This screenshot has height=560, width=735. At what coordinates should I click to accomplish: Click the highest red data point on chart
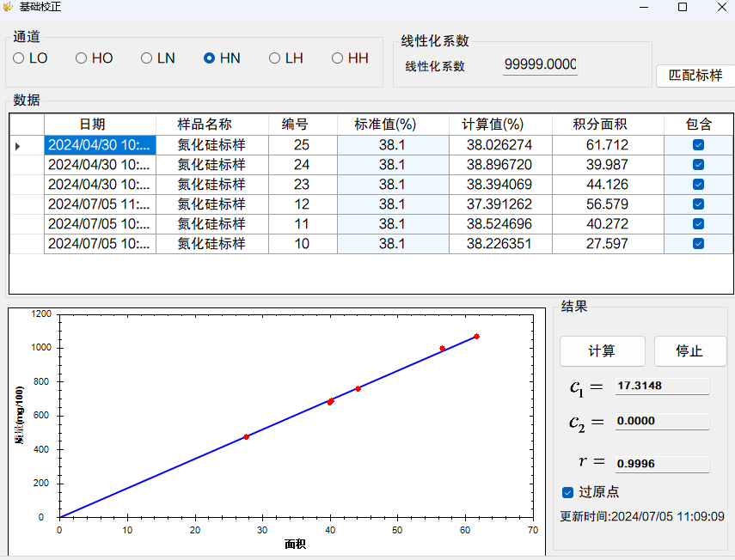[477, 336]
